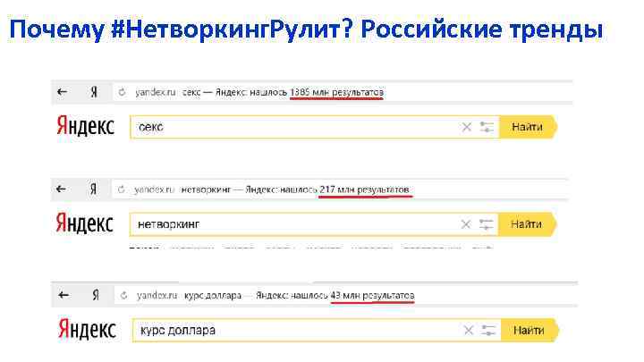Click back arrow in курс доллара browser bar
Viewport: 644px width, 362px height.
pos(64,295)
